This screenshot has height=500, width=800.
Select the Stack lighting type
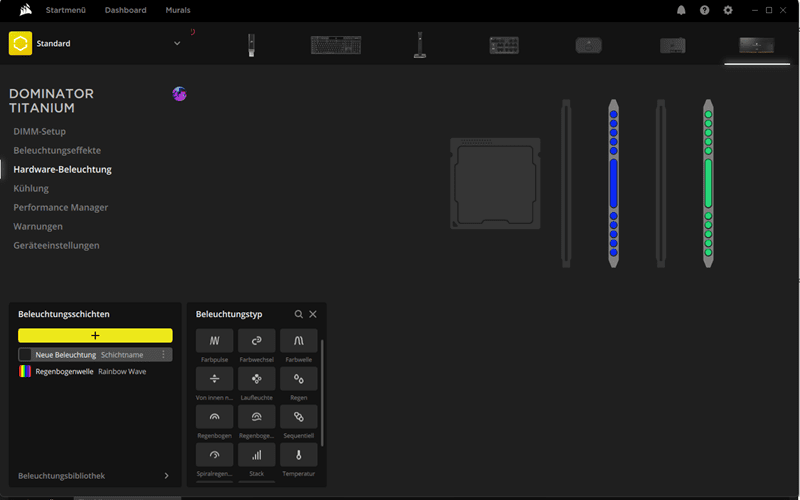coord(257,455)
